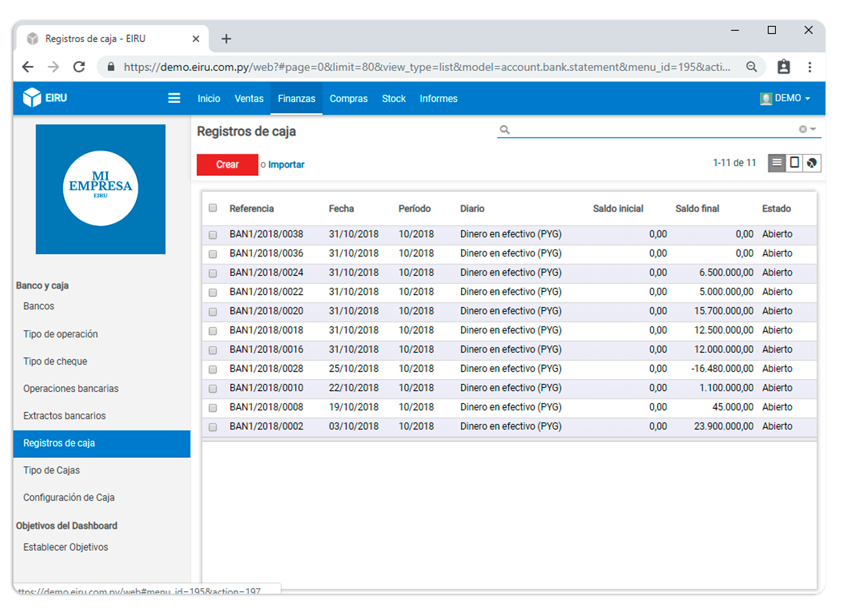Screen dimensions: 842x616
Task: Check the box for BAN1/2018/0028
Action: 213,370
